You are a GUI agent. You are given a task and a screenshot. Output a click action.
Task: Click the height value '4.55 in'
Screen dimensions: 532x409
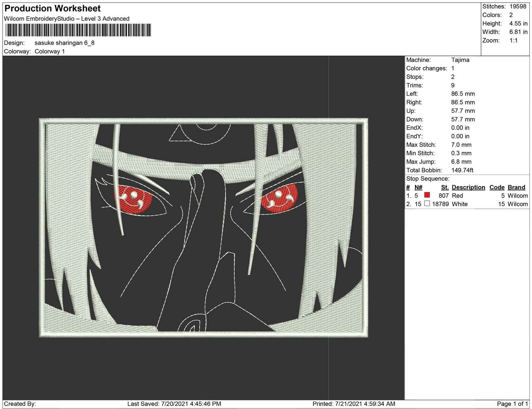pyautogui.click(x=518, y=24)
